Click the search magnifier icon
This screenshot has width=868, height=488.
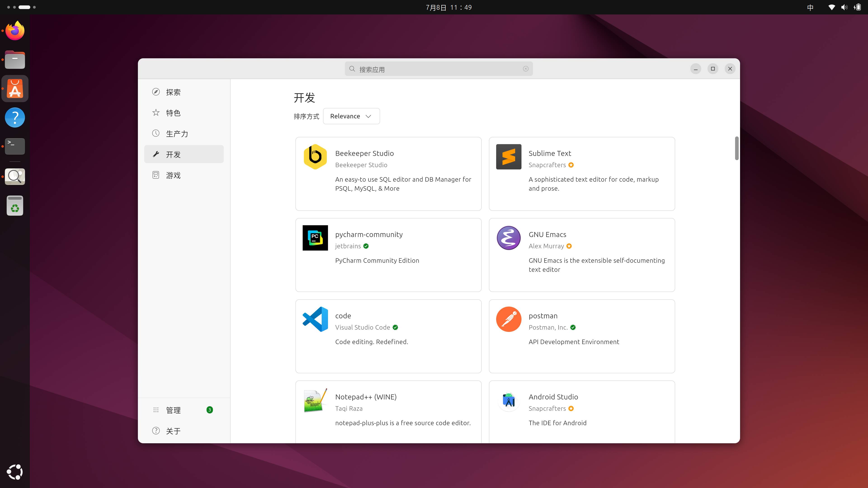point(352,69)
